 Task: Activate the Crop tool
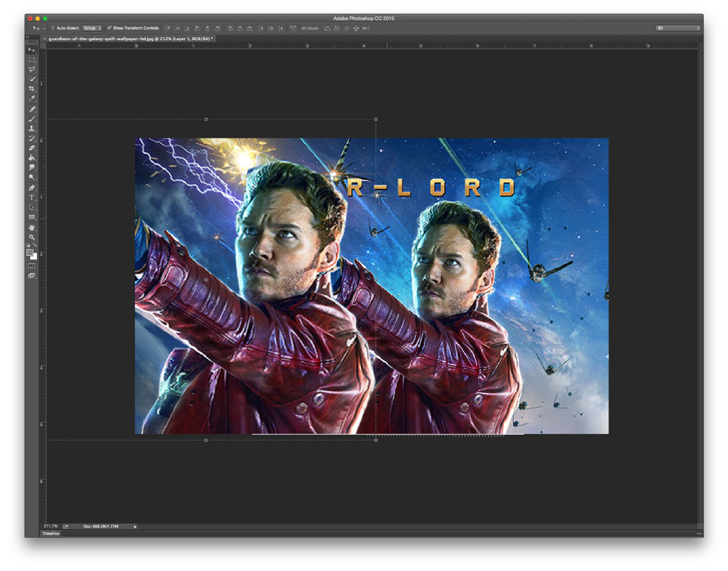tap(32, 88)
